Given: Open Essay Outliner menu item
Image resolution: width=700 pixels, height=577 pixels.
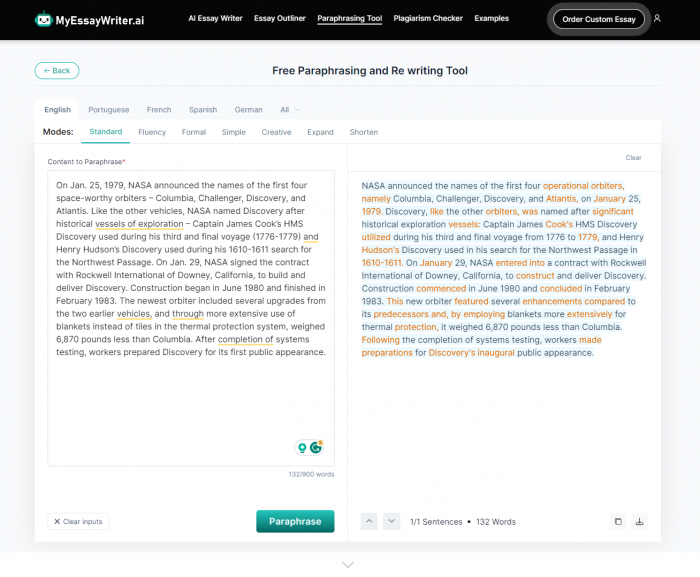Looking at the screenshot, I should 280,18.
